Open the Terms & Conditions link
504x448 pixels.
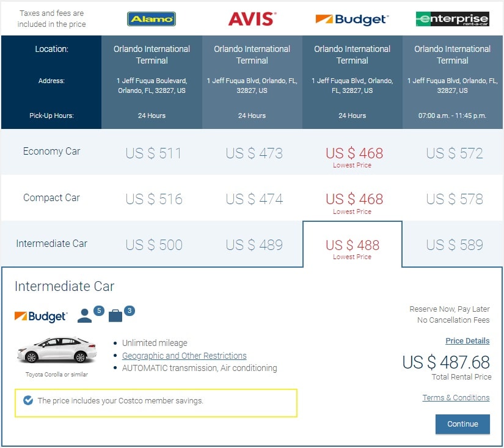[456, 398]
